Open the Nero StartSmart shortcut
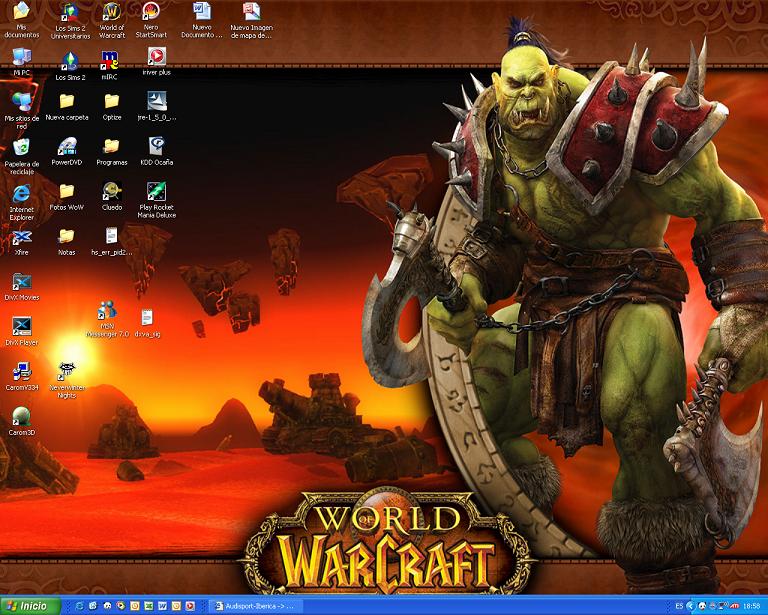 tap(151, 20)
